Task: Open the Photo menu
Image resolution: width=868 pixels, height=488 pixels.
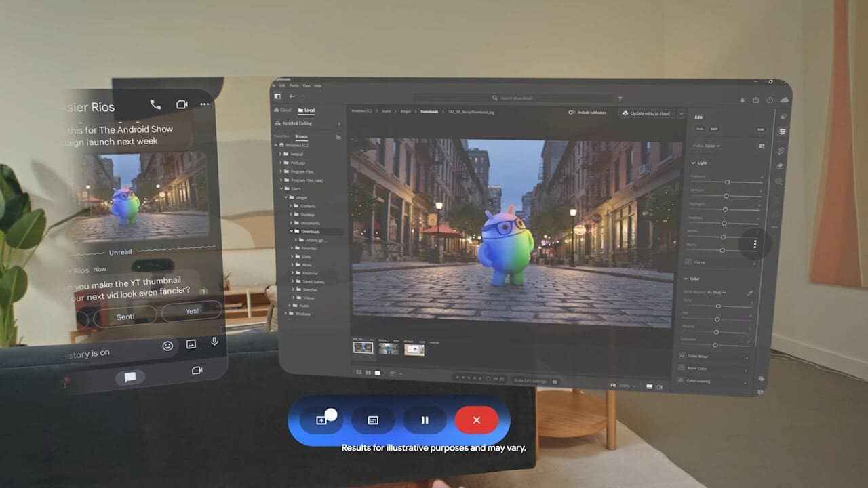Action: [x=294, y=86]
